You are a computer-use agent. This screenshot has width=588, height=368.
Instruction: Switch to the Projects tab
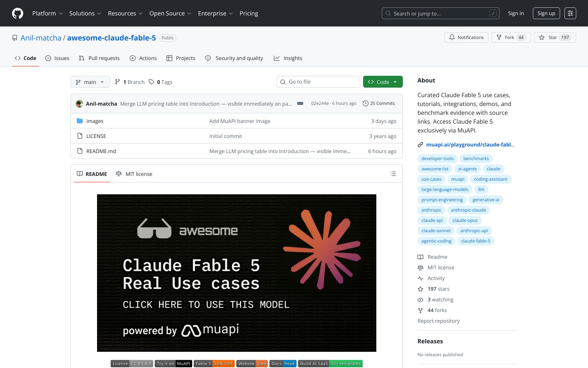point(181,58)
